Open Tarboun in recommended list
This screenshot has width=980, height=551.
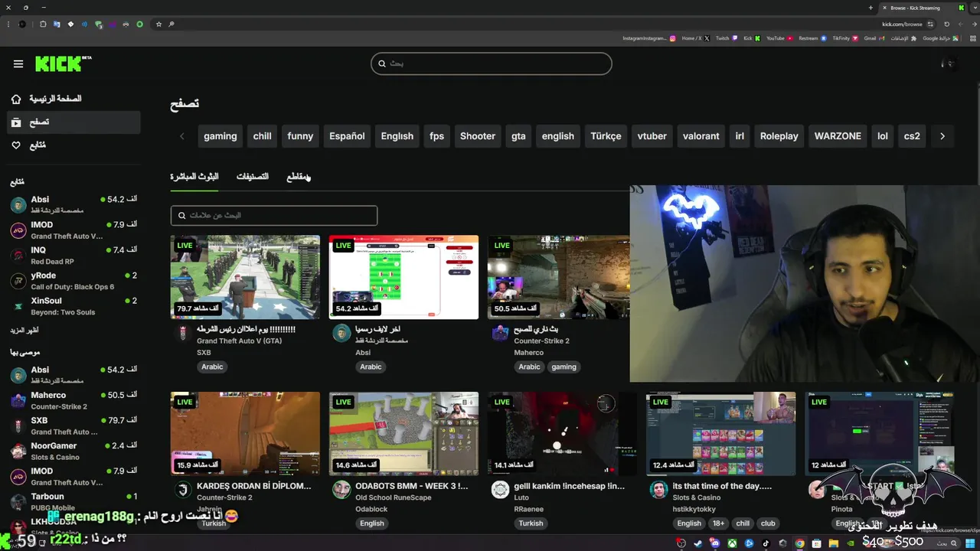pos(73,502)
